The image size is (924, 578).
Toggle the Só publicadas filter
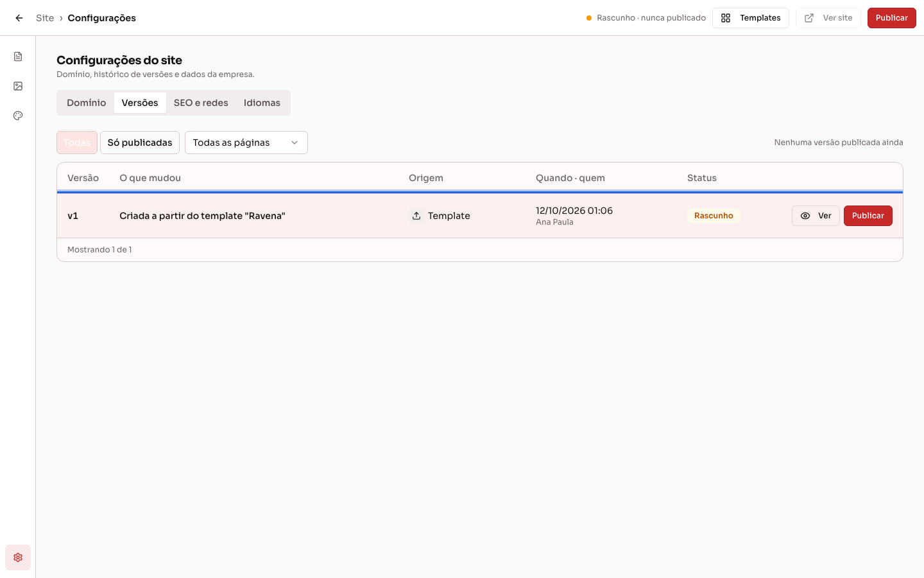coord(140,143)
